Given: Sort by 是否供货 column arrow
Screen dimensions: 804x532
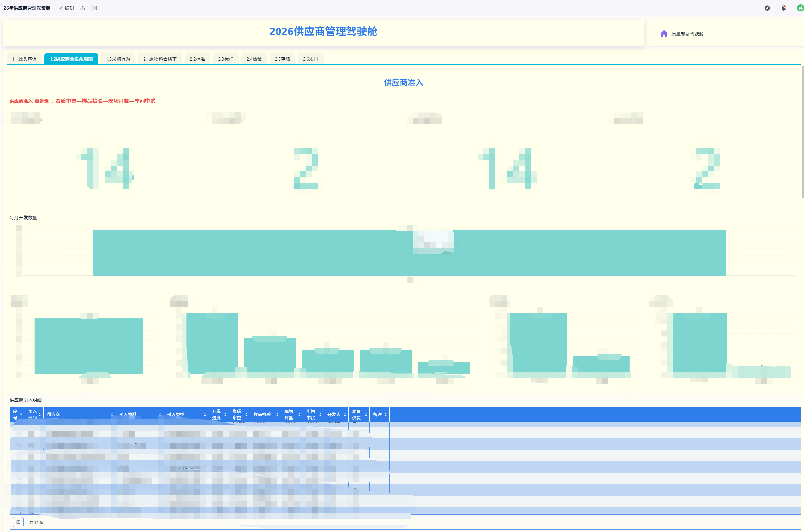Looking at the screenshot, I should click(366, 415).
